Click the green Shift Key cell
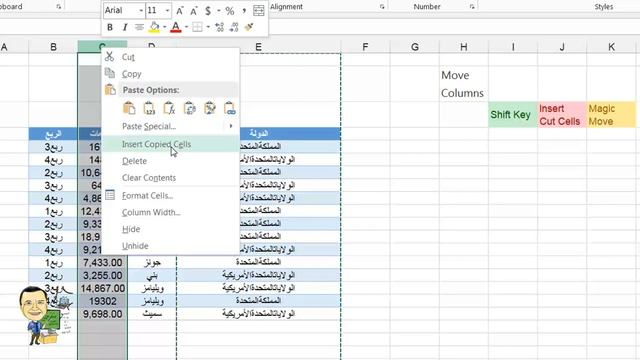 [513, 115]
